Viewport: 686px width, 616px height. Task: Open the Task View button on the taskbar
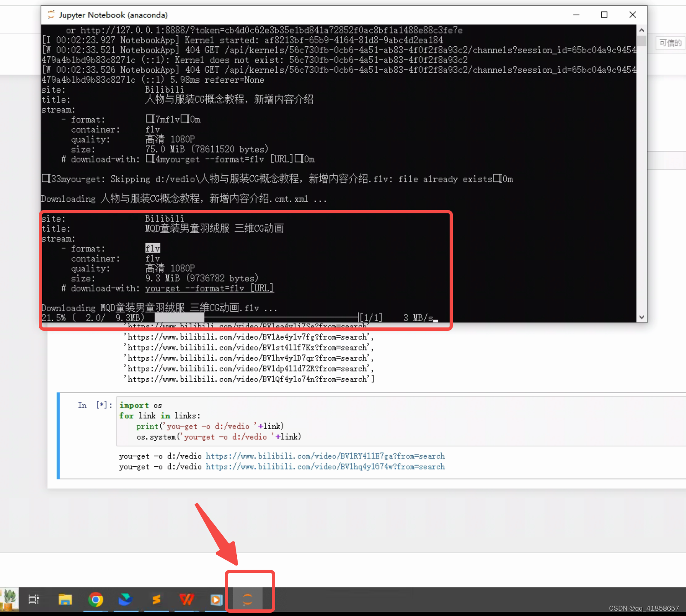pos(33,599)
